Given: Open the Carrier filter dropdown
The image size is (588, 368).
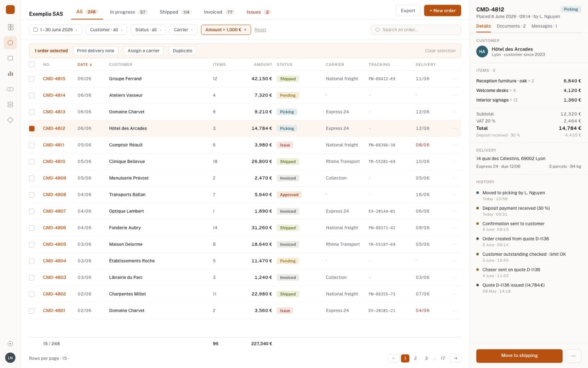Looking at the screenshot, I should pyautogui.click(x=183, y=30).
